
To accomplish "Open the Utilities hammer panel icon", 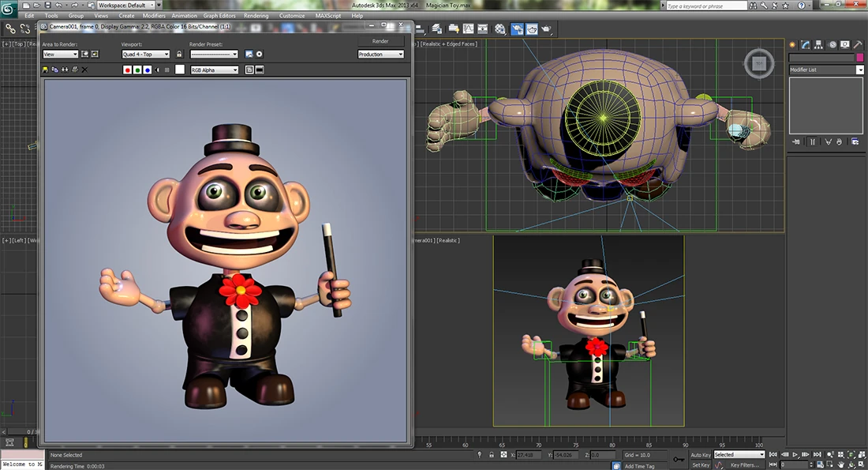I will pyautogui.click(x=859, y=44).
